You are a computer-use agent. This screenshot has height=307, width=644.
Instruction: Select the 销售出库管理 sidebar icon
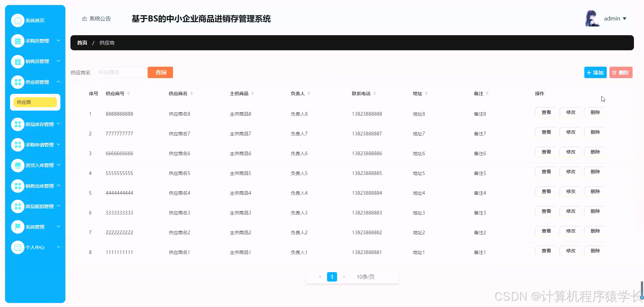click(18, 186)
